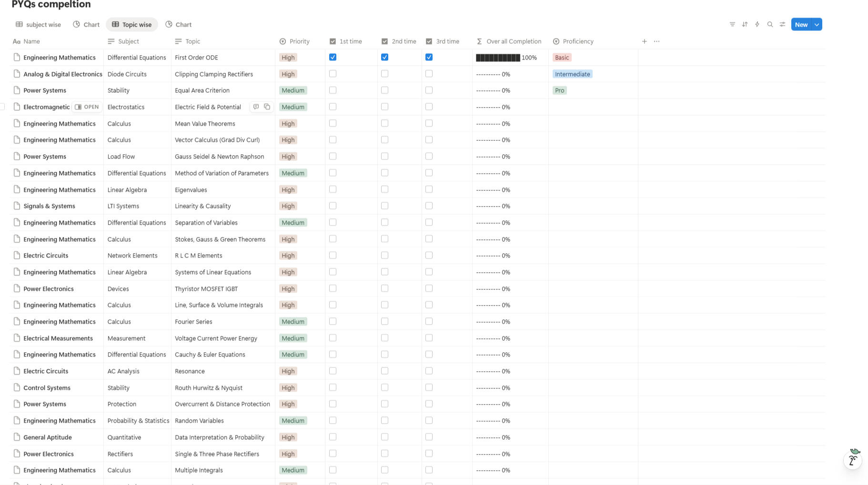Click the sort arrows icon

pyautogui.click(x=745, y=24)
